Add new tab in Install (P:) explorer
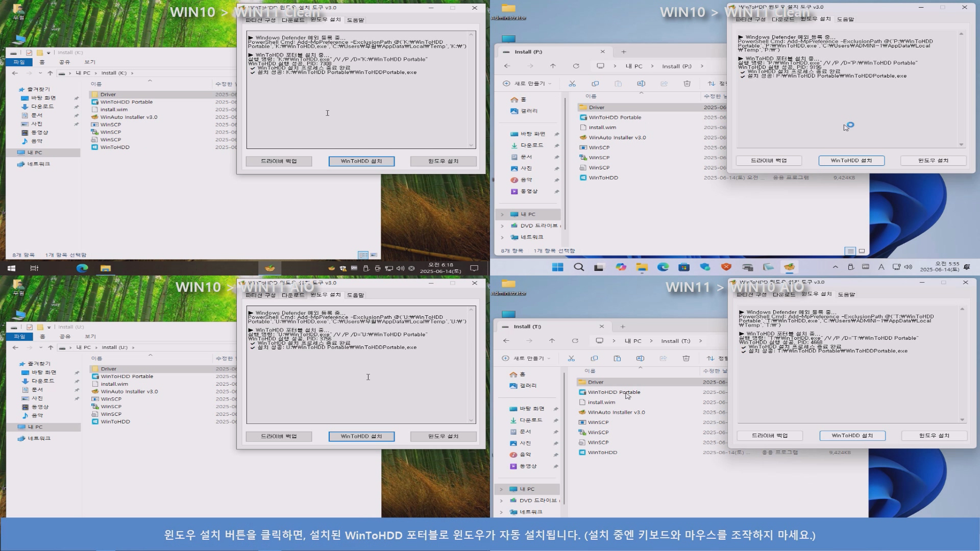The width and height of the screenshot is (980, 551). tap(623, 52)
